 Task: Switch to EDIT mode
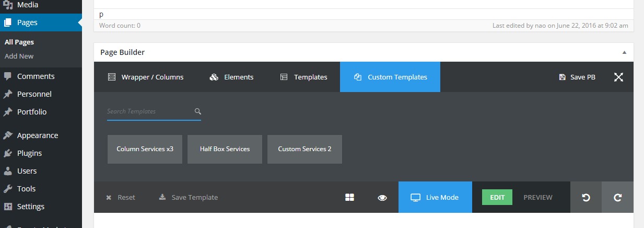[x=497, y=197]
